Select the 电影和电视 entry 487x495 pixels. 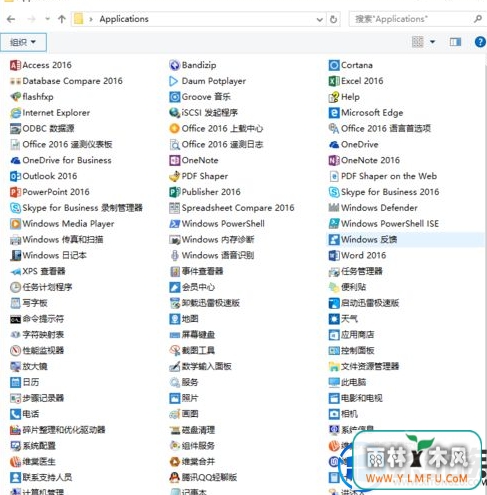(355, 398)
